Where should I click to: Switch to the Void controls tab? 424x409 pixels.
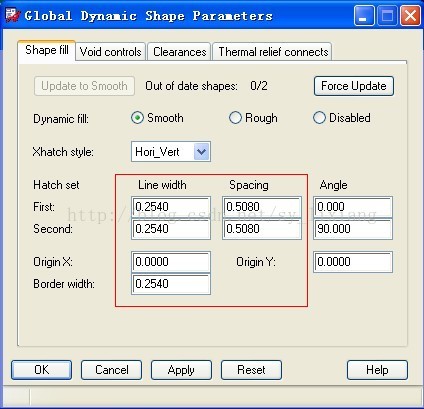[x=111, y=52]
